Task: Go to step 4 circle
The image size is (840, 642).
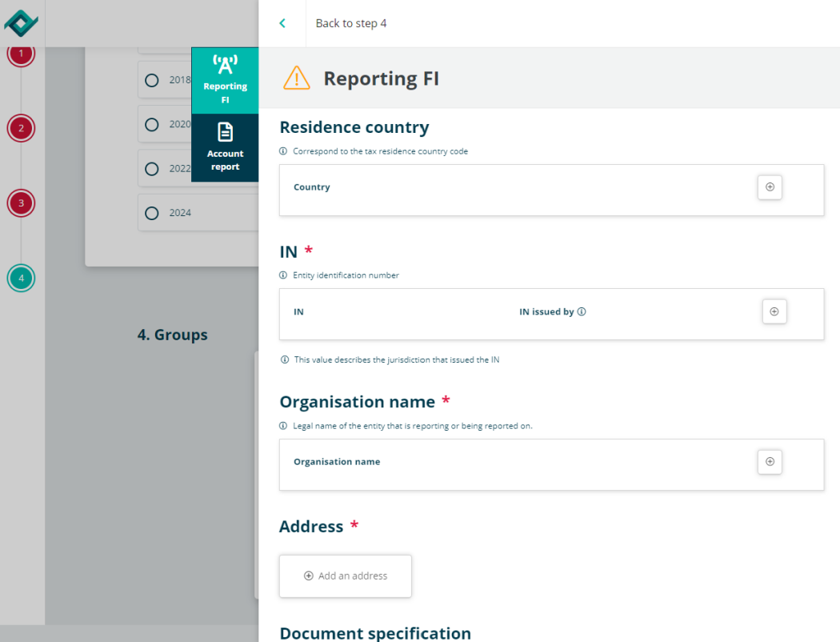Action: click(x=21, y=278)
